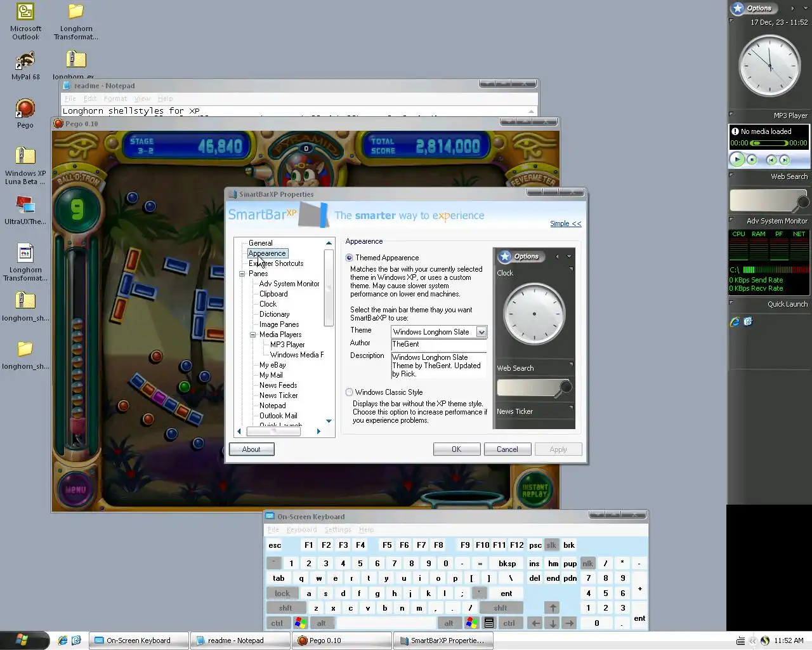Select the Windows Classic Style radio button
This screenshot has height=650, width=812.
coord(349,392)
